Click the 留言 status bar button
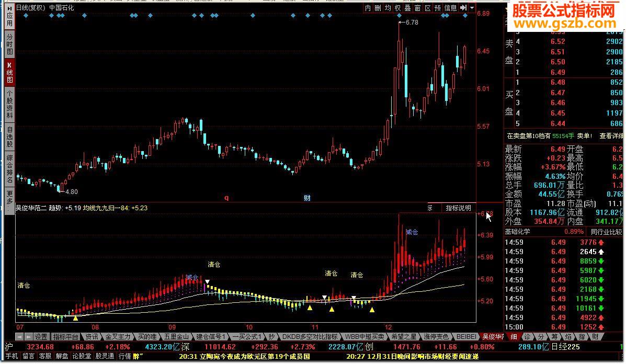This screenshot has height=364, width=626. pos(28,356)
